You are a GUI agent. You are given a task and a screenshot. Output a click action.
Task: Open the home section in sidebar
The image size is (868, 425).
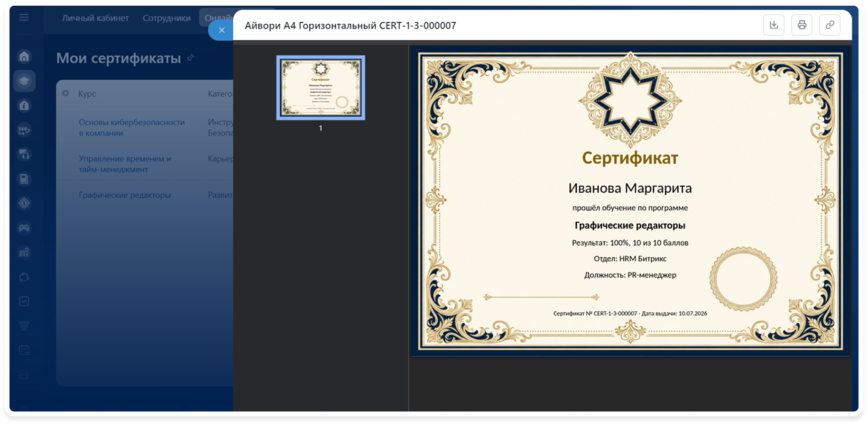24,56
